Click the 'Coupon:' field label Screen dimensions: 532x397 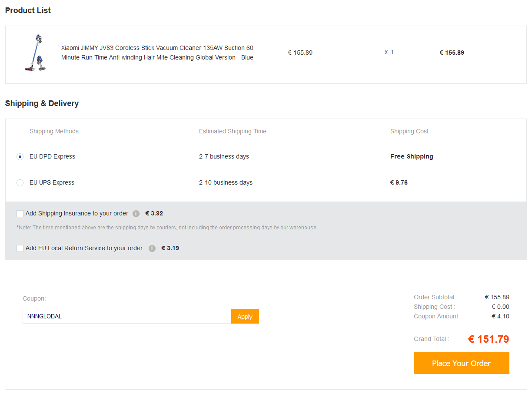(x=34, y=298)
